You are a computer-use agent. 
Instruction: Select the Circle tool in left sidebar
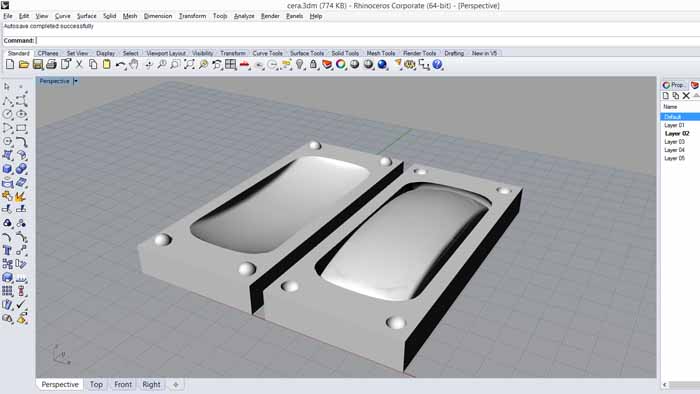point(7,114)
